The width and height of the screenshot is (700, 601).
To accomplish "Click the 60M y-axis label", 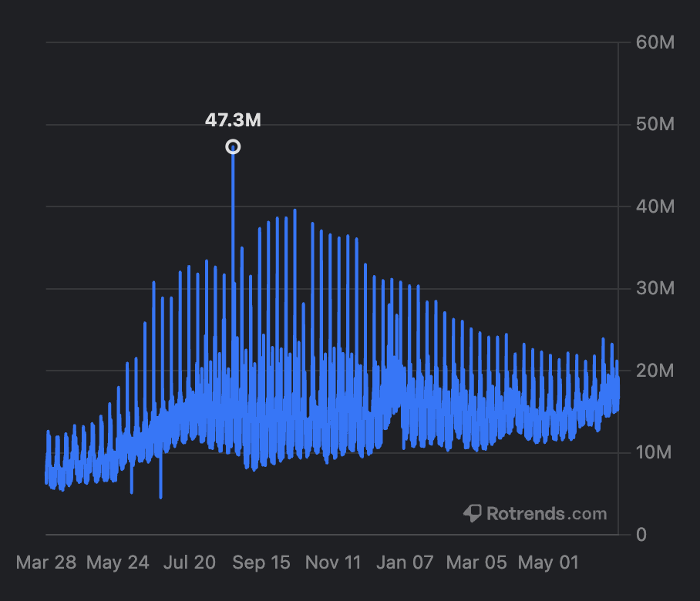I will tap(655, 43).
